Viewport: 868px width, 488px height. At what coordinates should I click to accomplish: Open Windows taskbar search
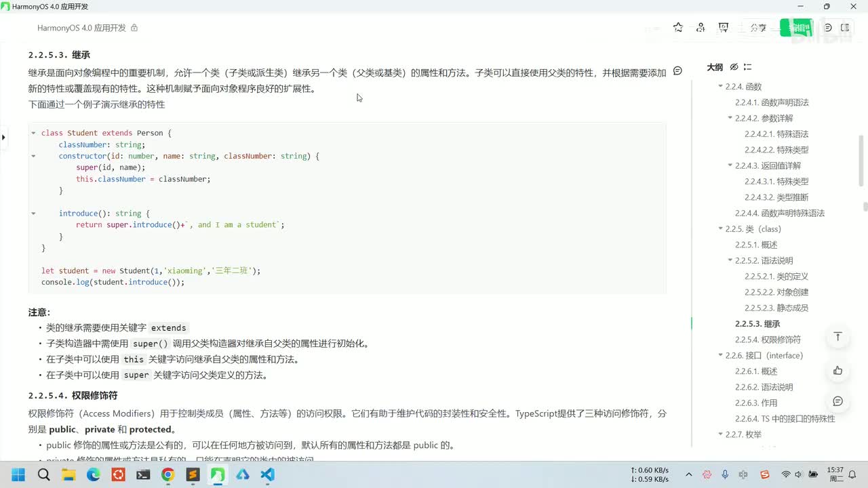click(x=43, y=475)
